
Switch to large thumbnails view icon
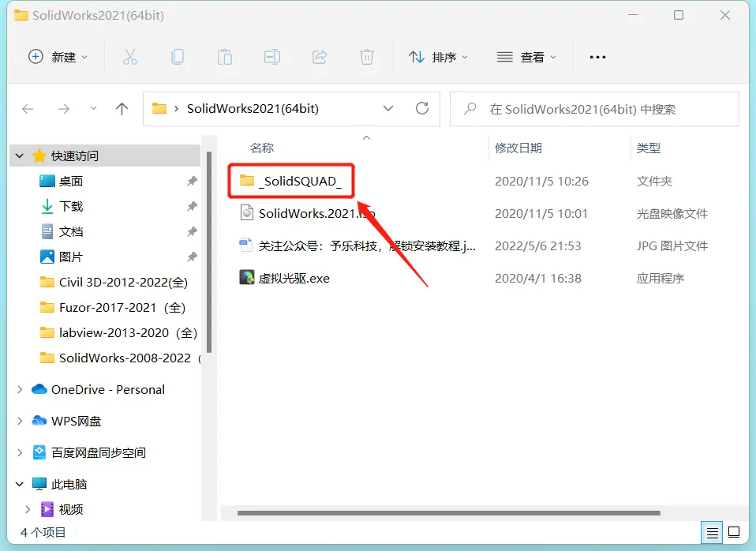pyautogui.click(x=734, y=533)
